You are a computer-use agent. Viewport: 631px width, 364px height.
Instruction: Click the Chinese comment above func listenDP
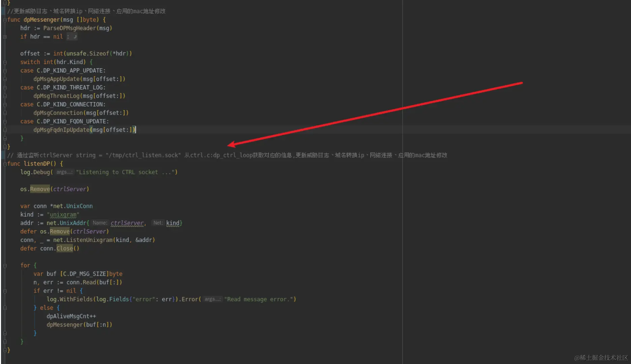(x=227, y=155)
